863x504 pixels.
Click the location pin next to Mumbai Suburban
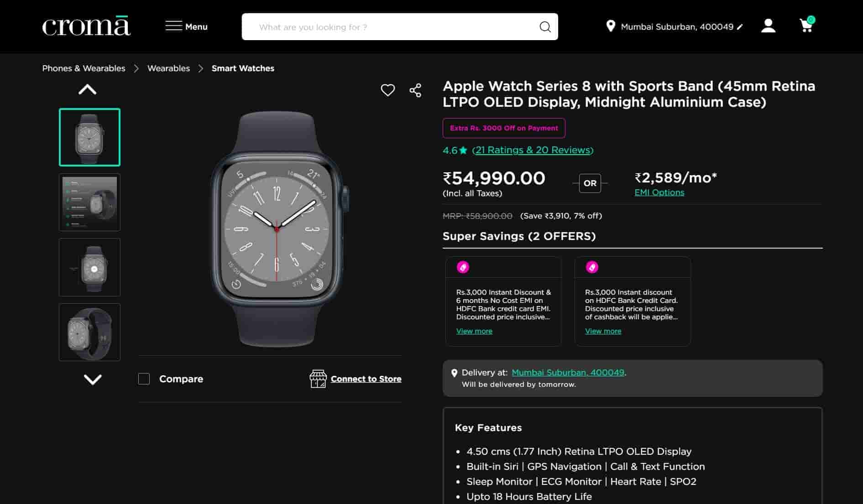click(610, 26)
